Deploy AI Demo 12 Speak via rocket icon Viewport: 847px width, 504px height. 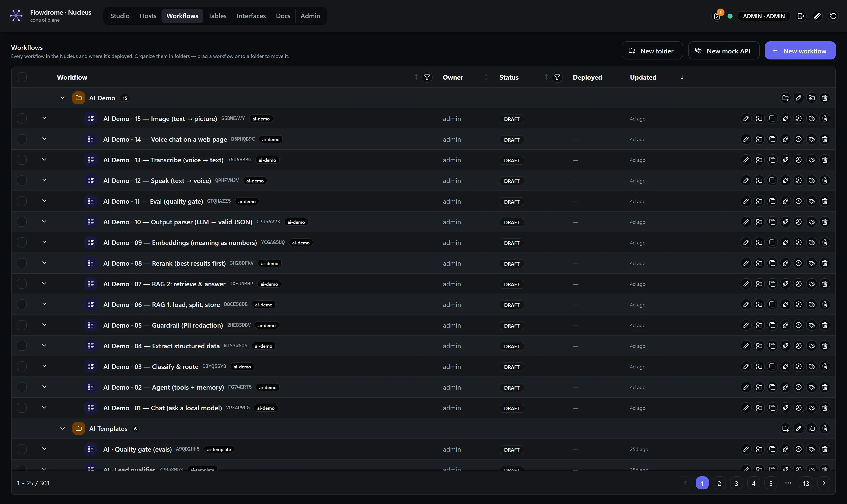[785, 181]
